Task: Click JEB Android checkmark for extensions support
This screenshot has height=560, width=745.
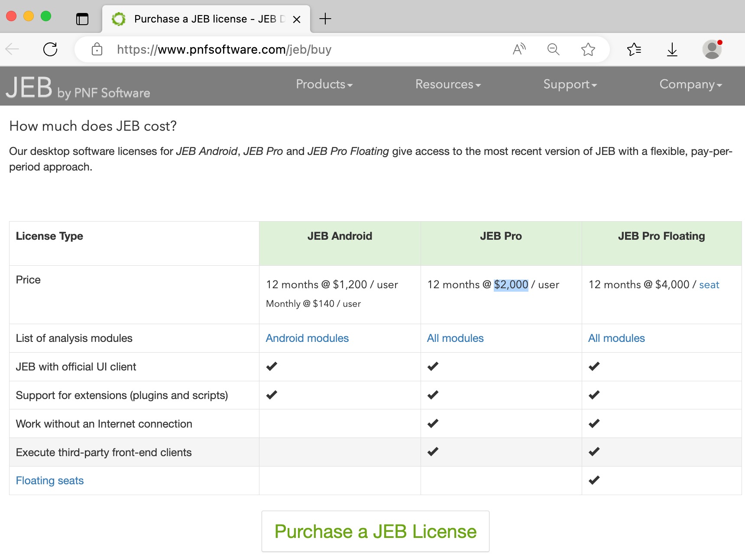Action: (x=272, y=395)
